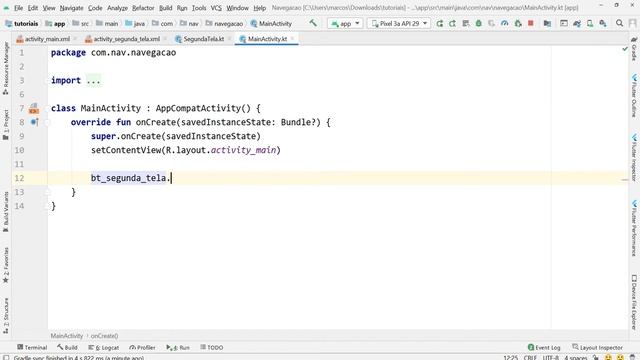Click the related XML file gutter icon on line 7

point(34,108)
